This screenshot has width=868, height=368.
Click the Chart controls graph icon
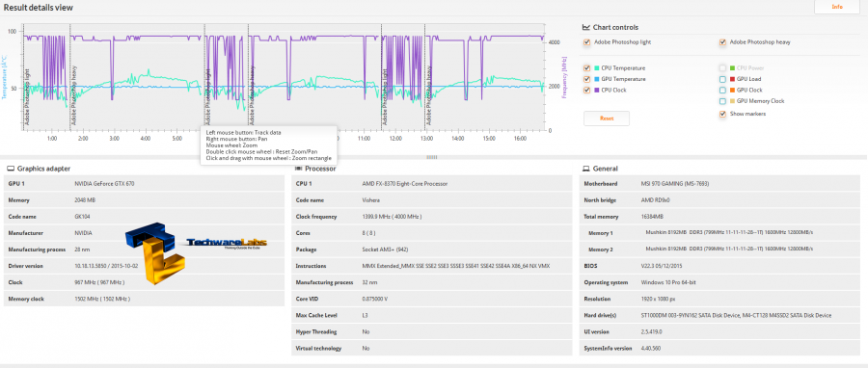tap(586, 27)
